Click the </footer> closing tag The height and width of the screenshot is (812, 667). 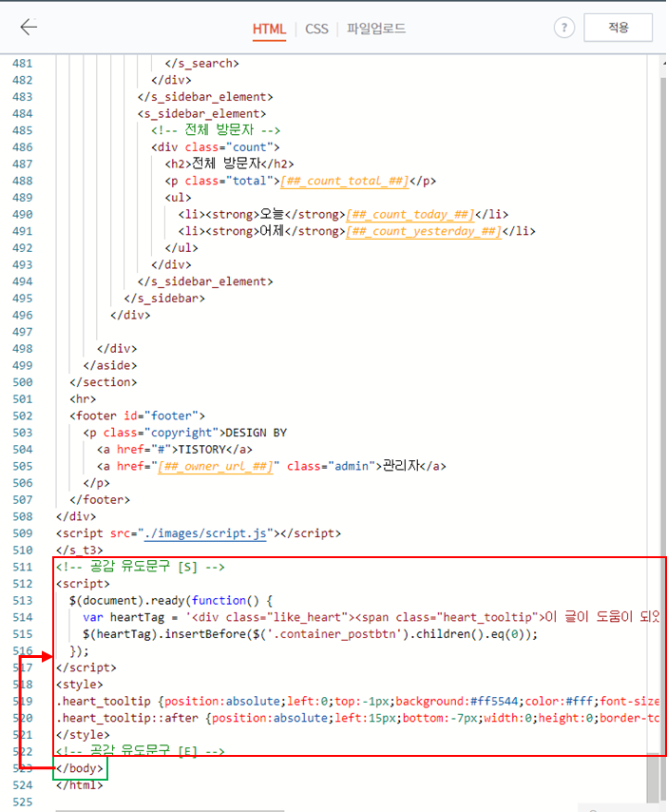tap(100, 500)
